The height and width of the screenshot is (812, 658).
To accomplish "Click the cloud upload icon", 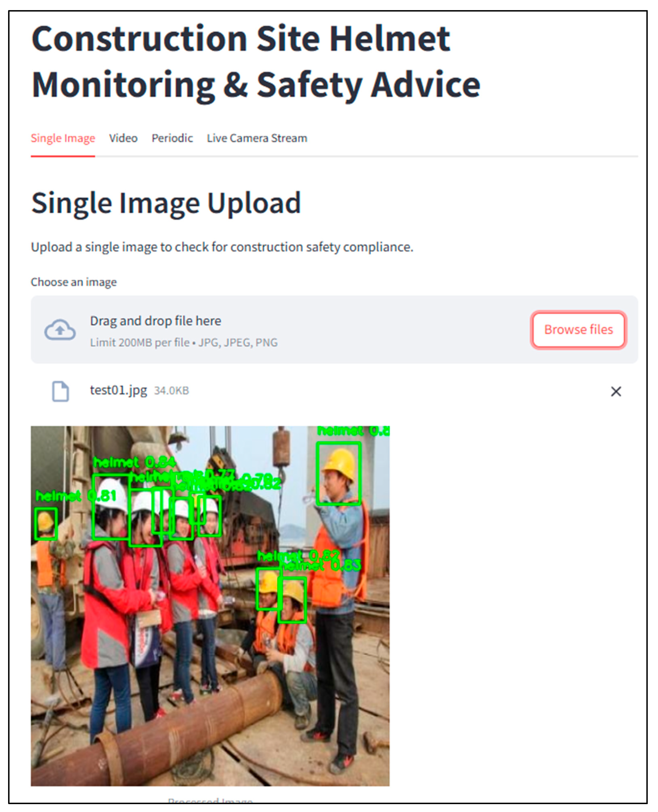I will pyautogui.click(x=60, y=330).
